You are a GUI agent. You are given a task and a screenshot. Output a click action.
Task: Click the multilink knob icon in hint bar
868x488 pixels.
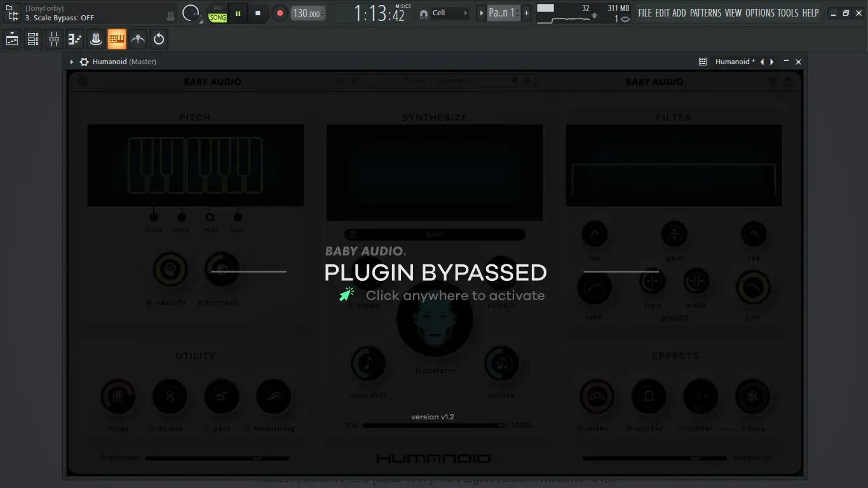click(x=171, y=15)
